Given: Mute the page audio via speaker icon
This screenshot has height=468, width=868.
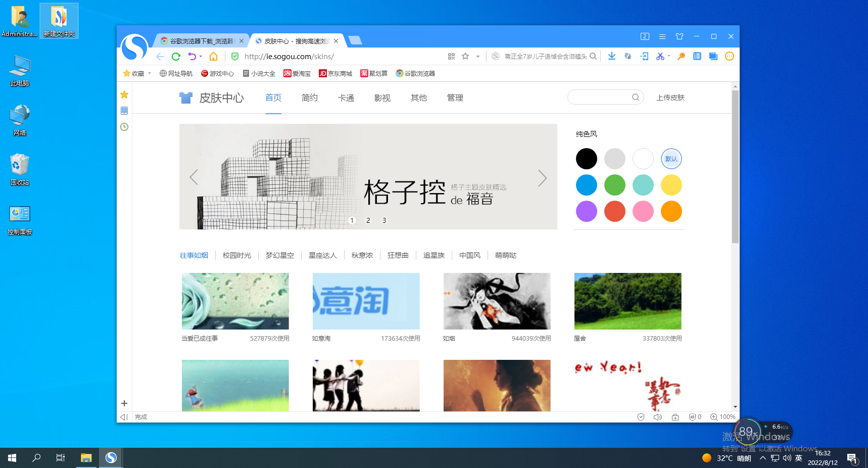Looking at the screenshot, I should (657, 417).
